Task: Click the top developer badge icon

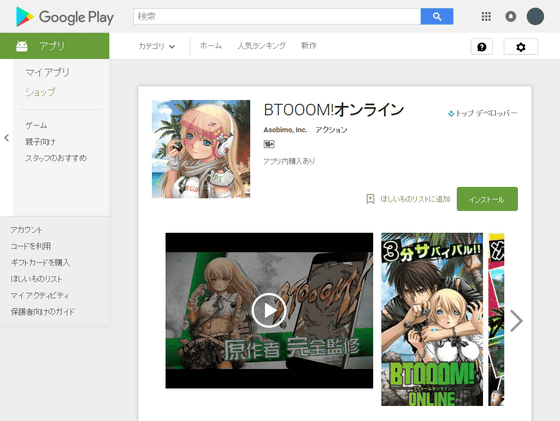Action: 451,114
